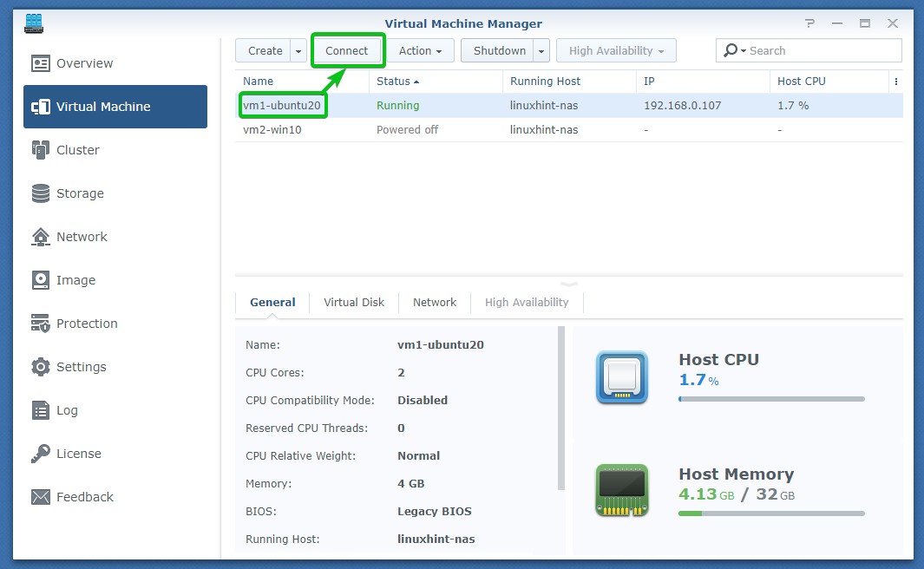The height and width of the screenshot is (569, 924).
Task: Expand the Shutdown options arrow
Action: tap(541, 51)
